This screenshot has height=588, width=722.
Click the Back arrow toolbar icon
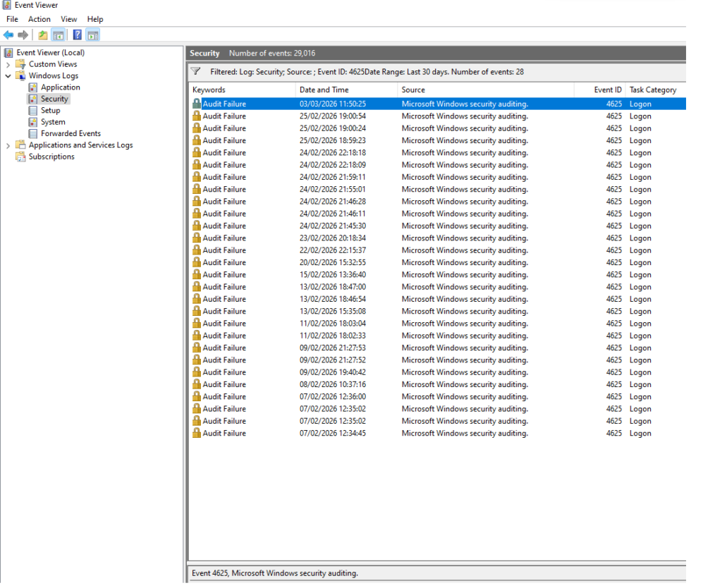click(x=8, y=35)
